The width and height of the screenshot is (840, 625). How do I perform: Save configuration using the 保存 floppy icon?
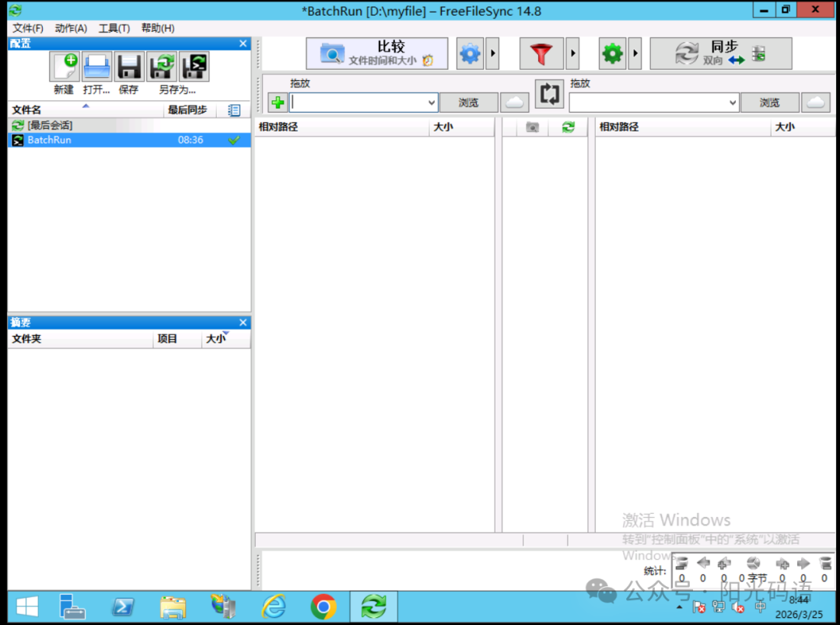click(129, 67)
